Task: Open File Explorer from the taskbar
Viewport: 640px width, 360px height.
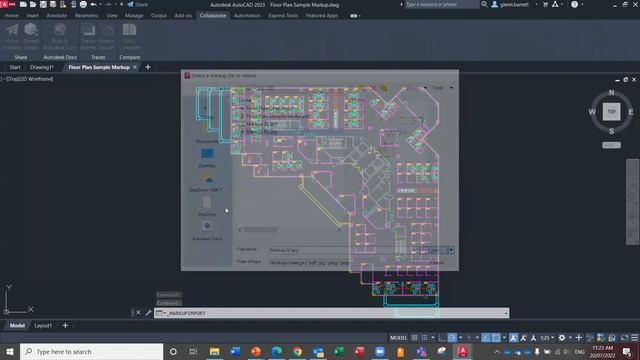Action: tap(214, 351)
